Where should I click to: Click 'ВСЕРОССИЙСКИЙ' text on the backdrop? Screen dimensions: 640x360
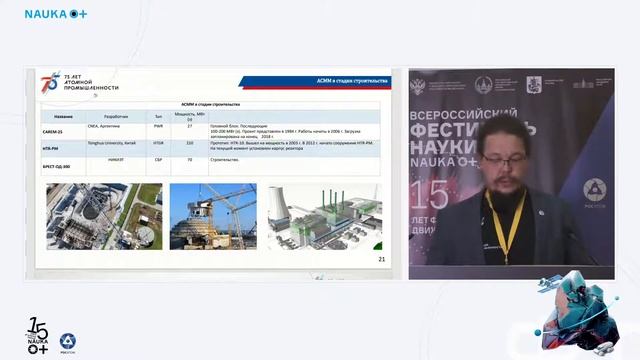[463, 114]
